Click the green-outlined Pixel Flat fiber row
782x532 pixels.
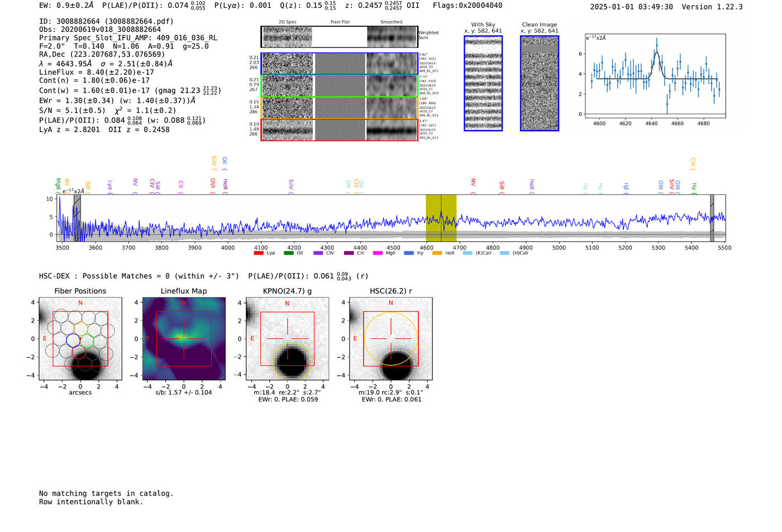(340, 86)
